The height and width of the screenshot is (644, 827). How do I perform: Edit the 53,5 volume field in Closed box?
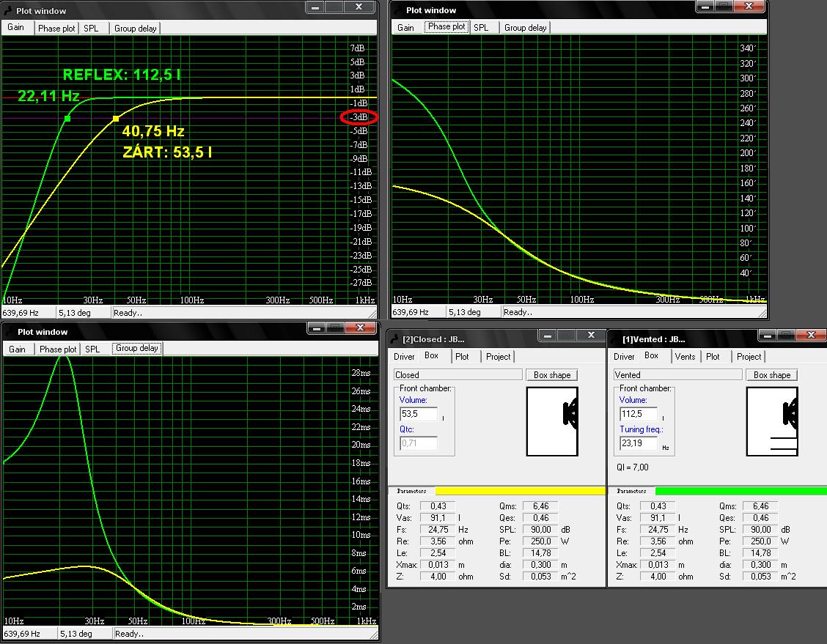pos(419,414)
